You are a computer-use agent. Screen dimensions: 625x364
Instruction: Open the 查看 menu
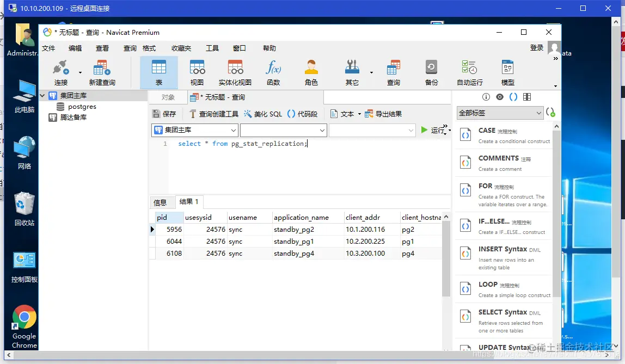click(102, 48)
